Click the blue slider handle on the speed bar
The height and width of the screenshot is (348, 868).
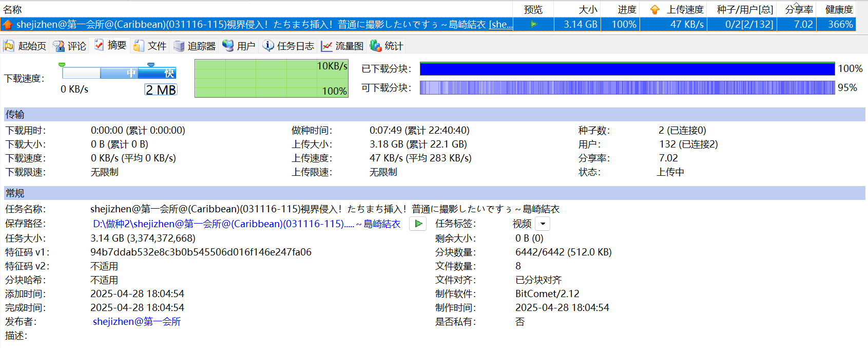click(150, 65)
